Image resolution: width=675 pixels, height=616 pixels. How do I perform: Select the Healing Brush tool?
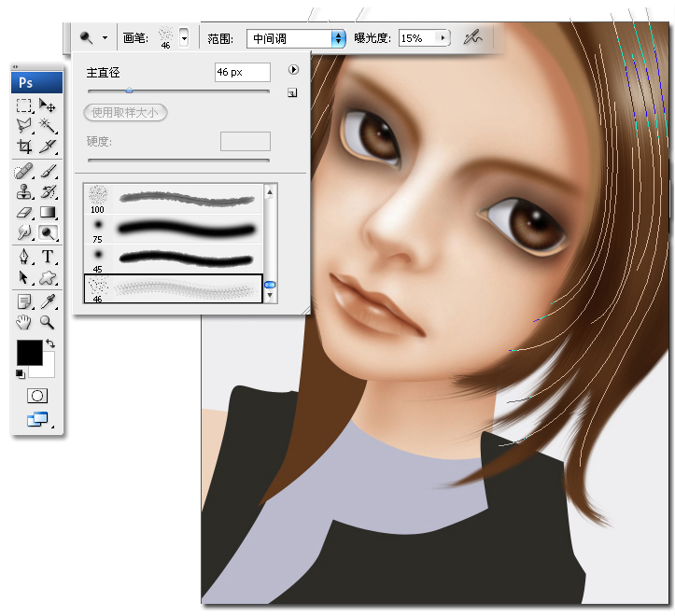point(24,172)
